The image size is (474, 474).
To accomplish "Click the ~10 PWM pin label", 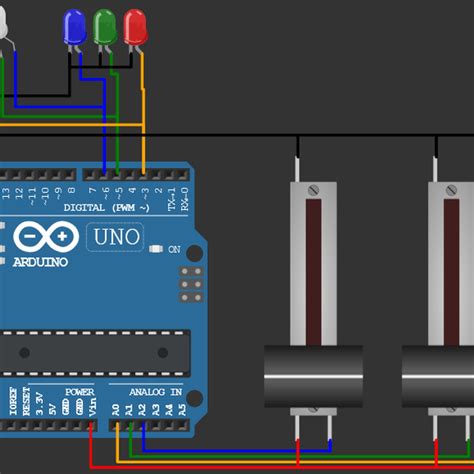I will click(45, 195).
